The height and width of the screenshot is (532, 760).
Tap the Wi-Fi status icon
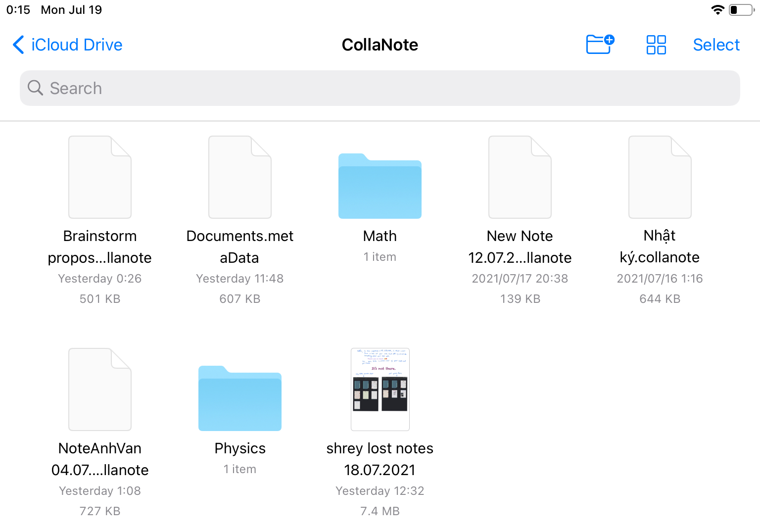tap(717, 10)
